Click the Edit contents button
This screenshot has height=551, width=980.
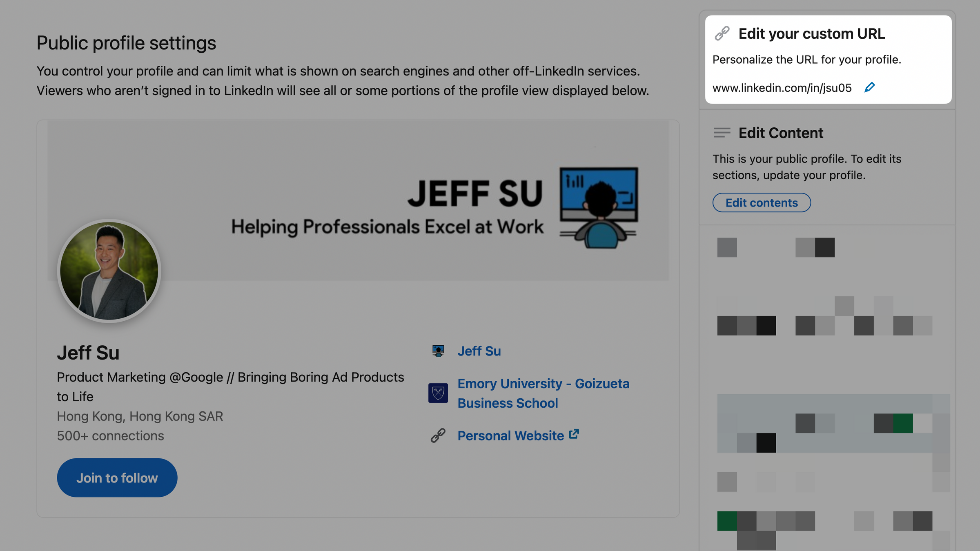(761, 202)
